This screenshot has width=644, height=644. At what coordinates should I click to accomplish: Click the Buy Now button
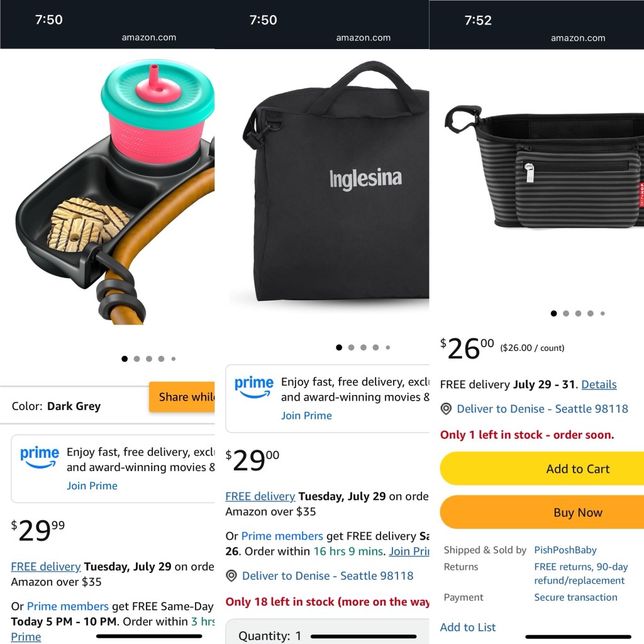click(541, 512)
